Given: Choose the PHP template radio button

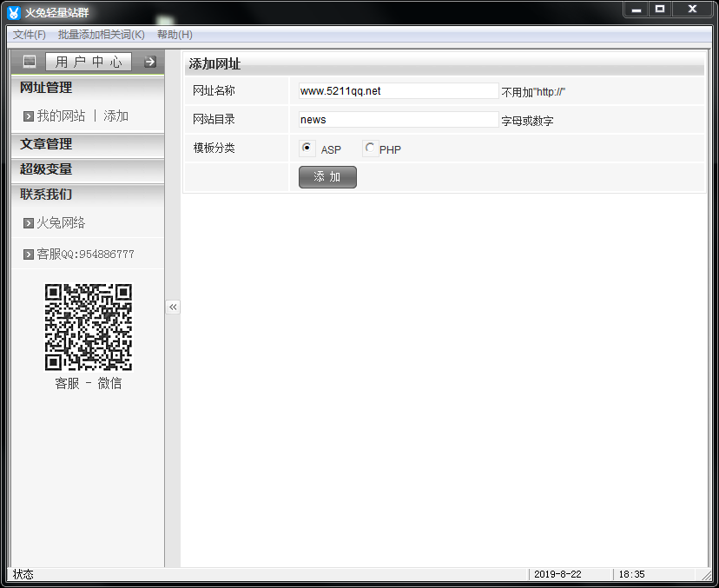Looking at the screenshot, I should click(370, 148).
